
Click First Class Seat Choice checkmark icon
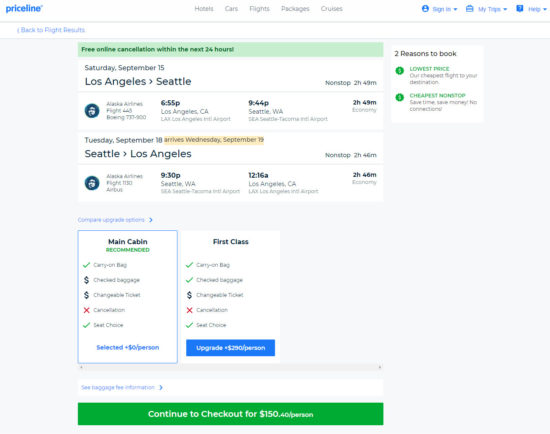189,325
